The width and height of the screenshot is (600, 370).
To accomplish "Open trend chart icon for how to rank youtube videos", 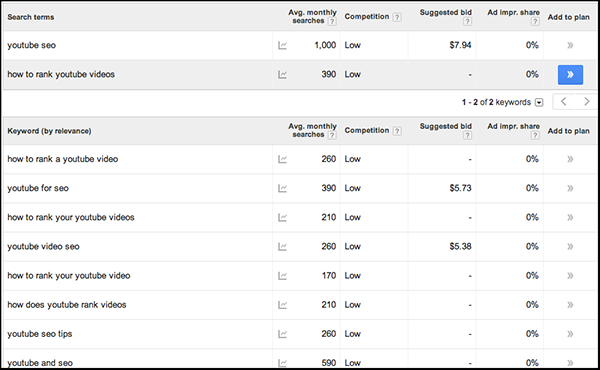I will pos(282,75).
